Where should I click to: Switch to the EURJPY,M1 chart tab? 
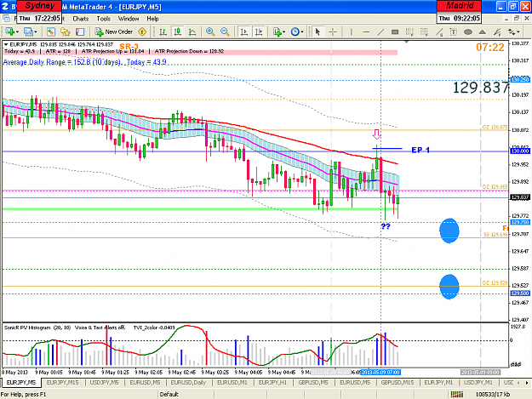coord(438,382)
